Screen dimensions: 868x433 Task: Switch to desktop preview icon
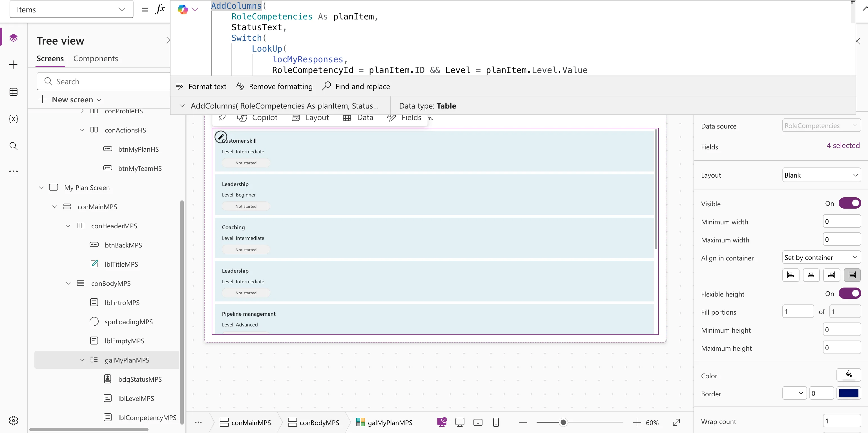click(460, 422)
